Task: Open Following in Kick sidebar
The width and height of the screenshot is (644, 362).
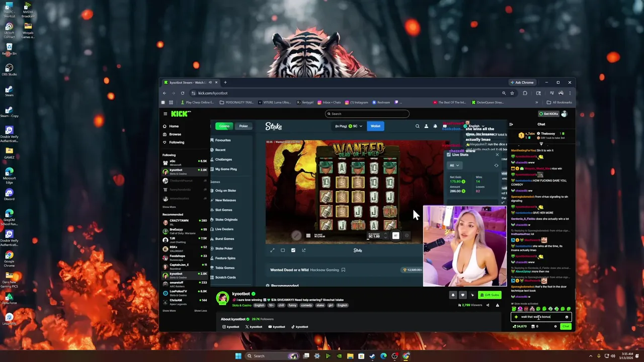Action: tap(177, 142)
